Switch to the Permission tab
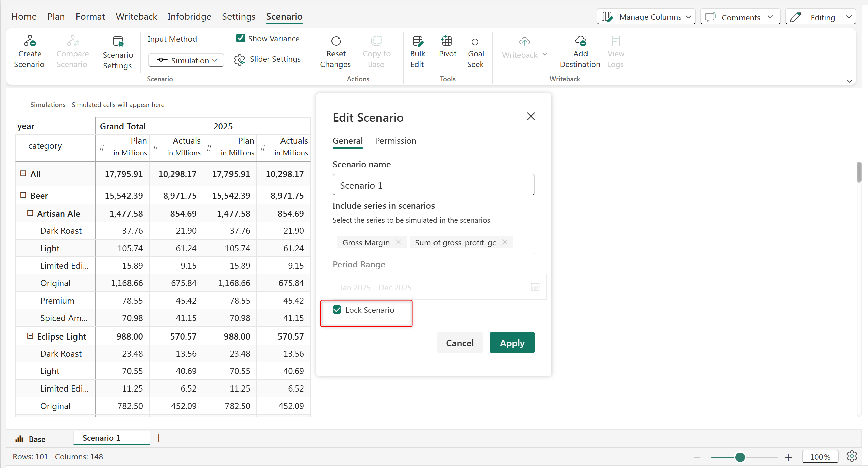This screenshot has height=468, width=868. coord(395,141)
